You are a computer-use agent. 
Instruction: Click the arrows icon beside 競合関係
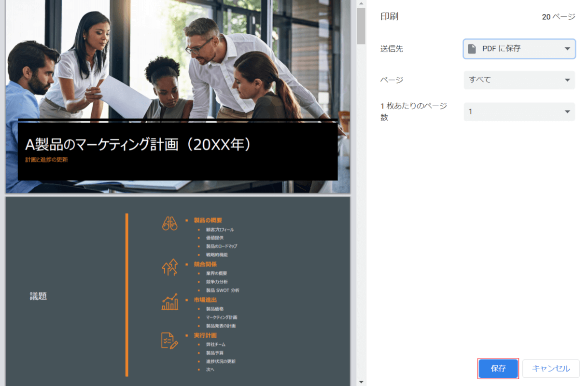click(169, 267)
